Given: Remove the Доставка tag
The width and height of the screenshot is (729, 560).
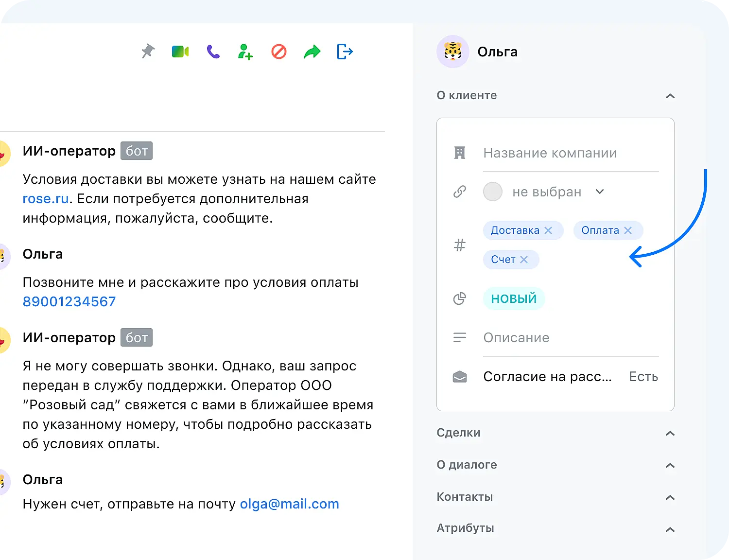Looking at the screenshot, I should coord(549,230).
